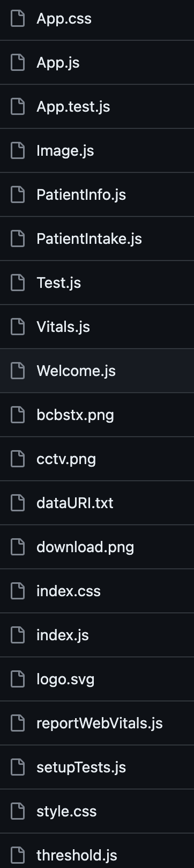Open the index.js file
Image resolution: width=194 pixels, height=868 pixels.
point(63,635)
